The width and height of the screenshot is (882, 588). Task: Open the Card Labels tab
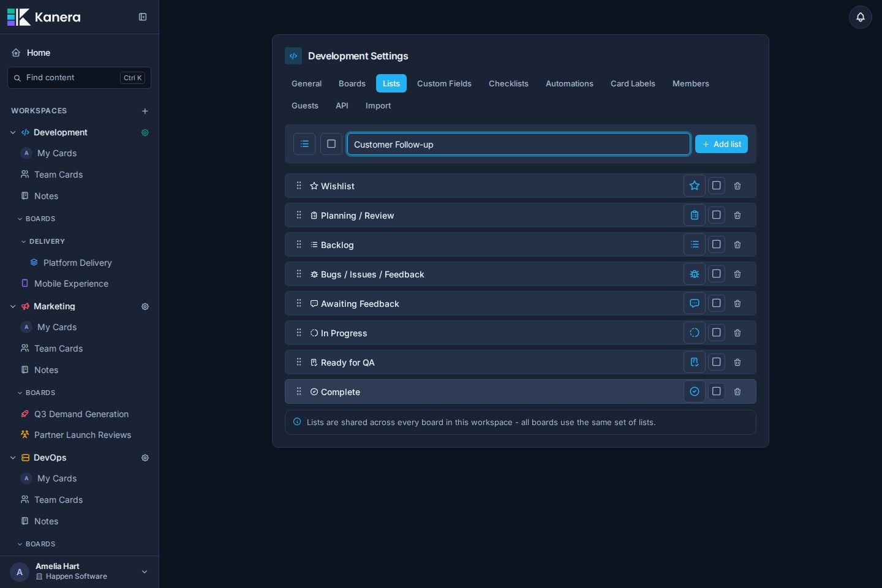click(633, 83)
